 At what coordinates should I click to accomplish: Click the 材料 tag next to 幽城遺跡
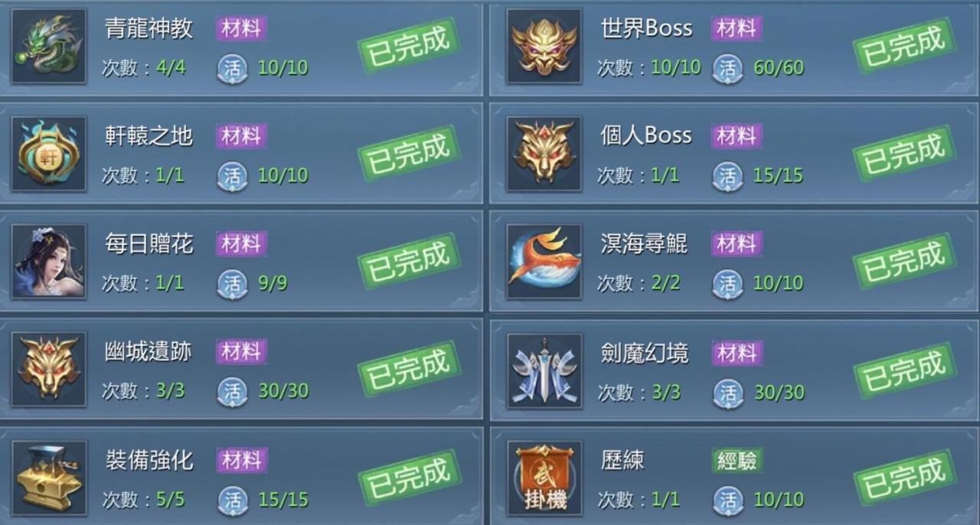pyautogui.click(x=241, y=352)
